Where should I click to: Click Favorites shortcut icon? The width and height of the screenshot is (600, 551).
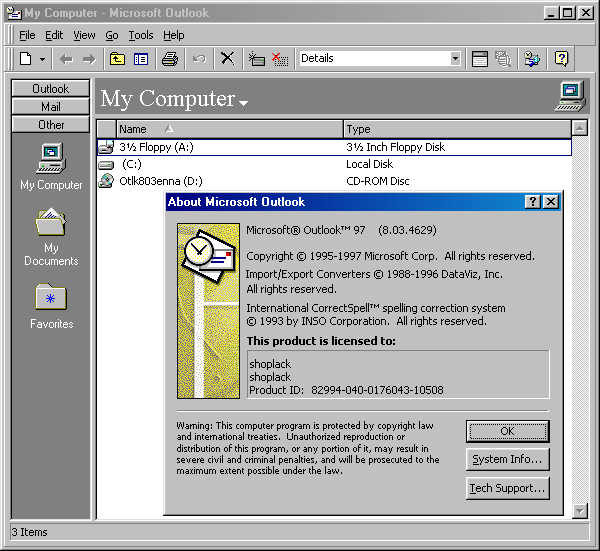51,297
